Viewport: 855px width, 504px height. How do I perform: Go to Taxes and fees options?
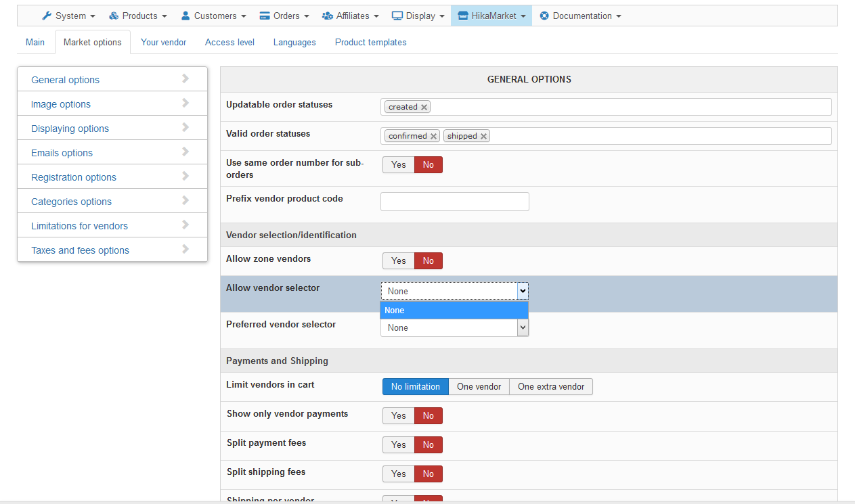[x=80, y=250]
